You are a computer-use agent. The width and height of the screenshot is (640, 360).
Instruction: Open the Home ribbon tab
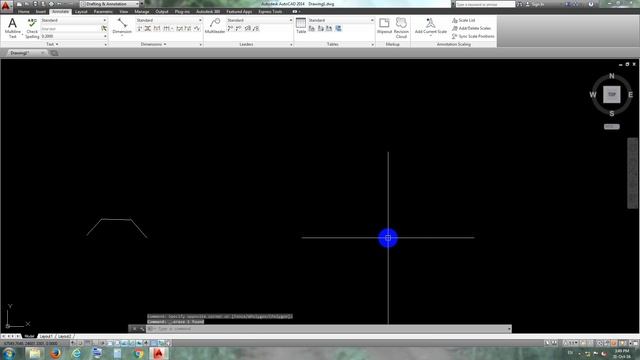coord(23,11)
